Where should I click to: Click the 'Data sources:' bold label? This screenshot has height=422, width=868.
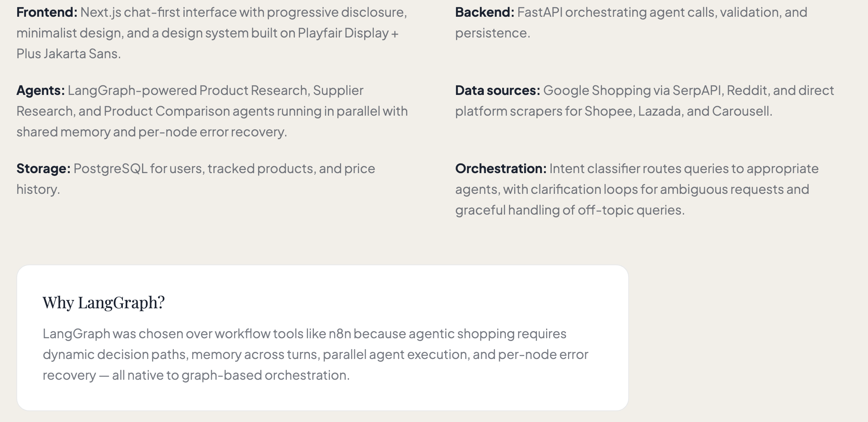497,91
